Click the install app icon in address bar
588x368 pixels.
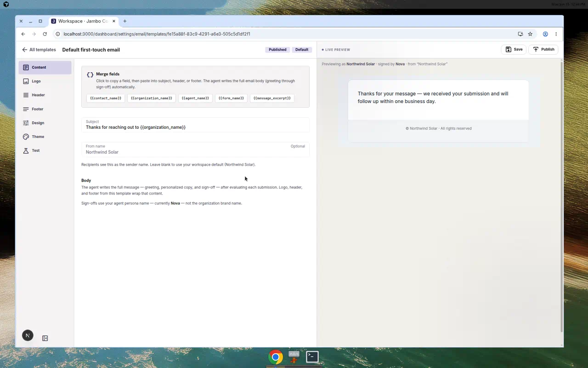[520, 34]
